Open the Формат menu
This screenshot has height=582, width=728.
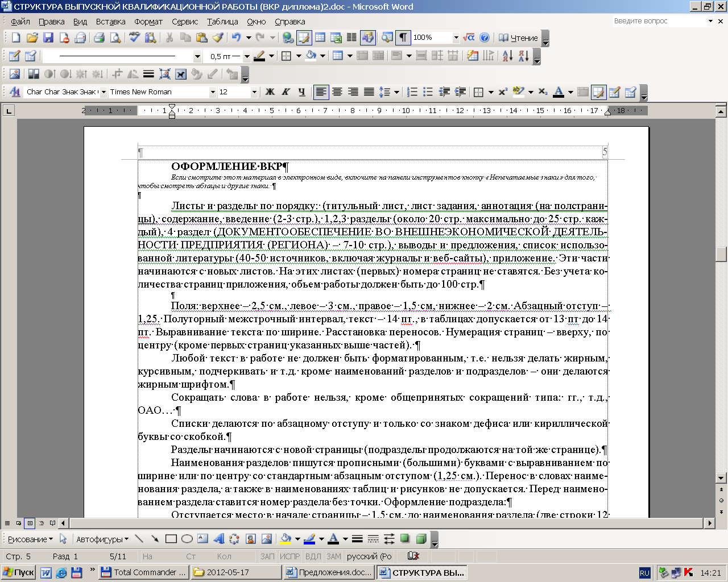148,22
